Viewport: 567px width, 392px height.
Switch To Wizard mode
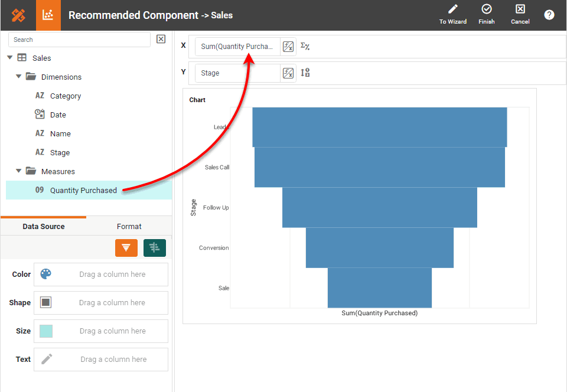tap(453, 14)
